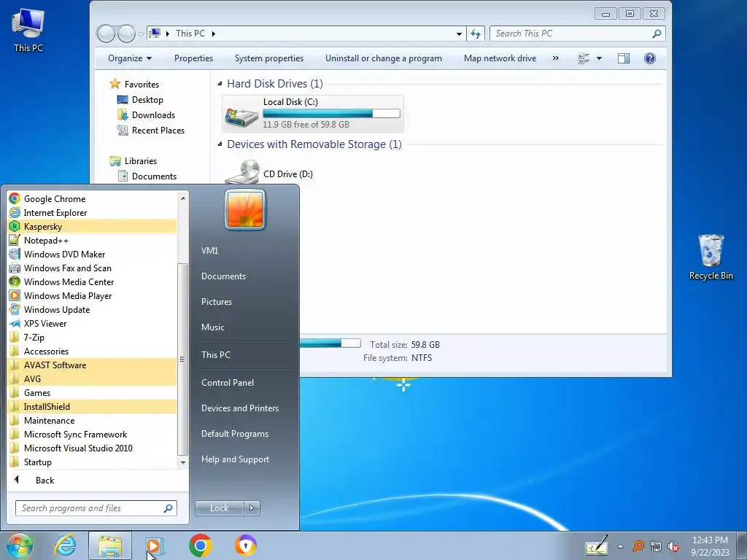Viewport: 747px width, 560px height.
Task: Select CD Drive (D:)
Action: [268, 172]
